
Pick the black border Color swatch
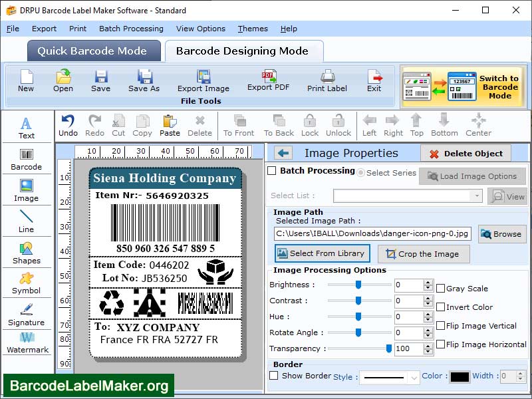pyautogui.click(x=460, y=376)
